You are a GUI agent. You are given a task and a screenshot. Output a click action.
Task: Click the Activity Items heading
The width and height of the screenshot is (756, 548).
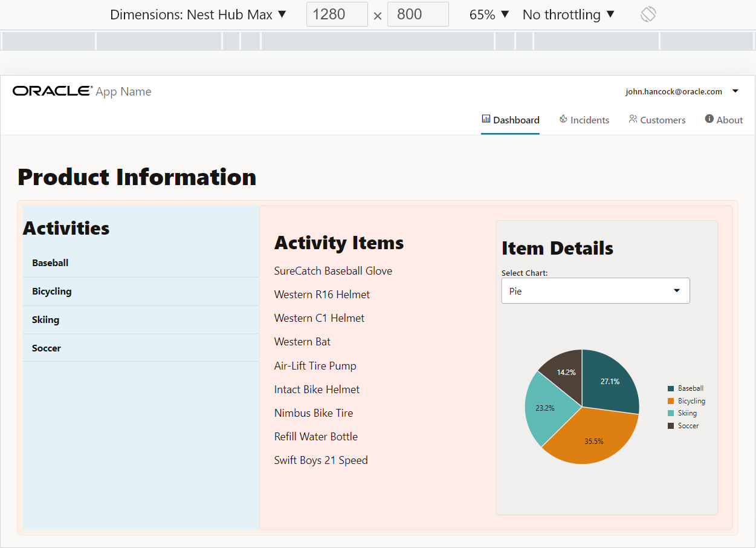tap(339, 243)
